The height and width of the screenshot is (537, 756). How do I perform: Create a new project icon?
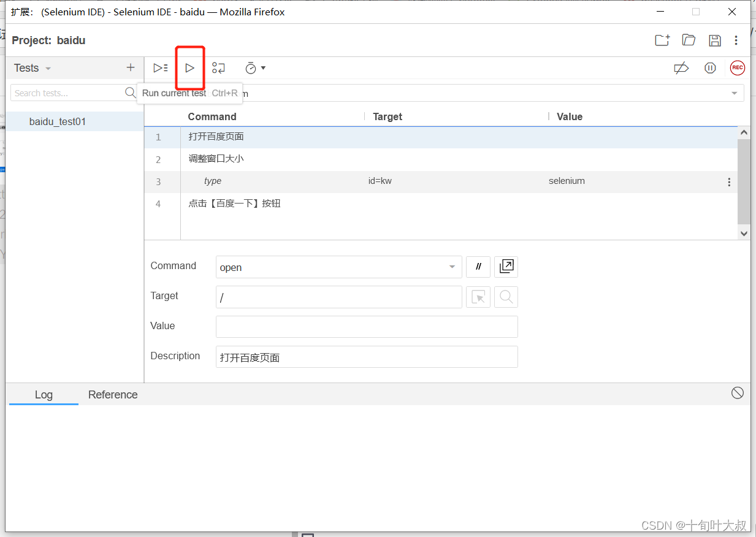(x=662, y=40)
